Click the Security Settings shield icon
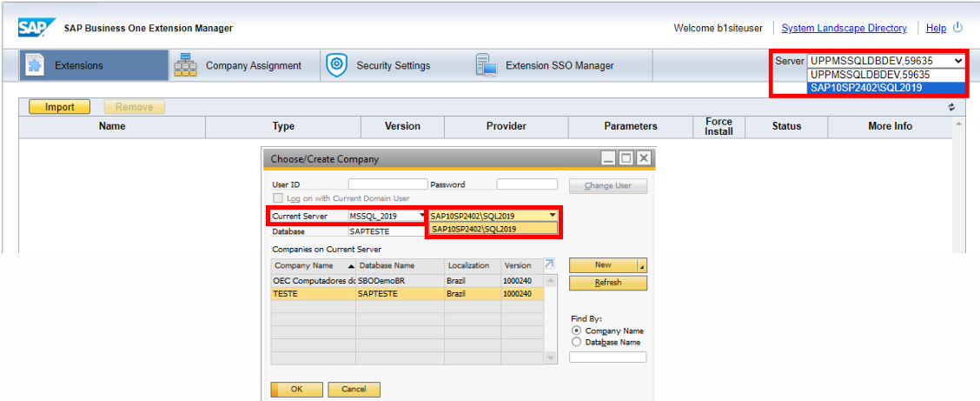 click(337, 65)
